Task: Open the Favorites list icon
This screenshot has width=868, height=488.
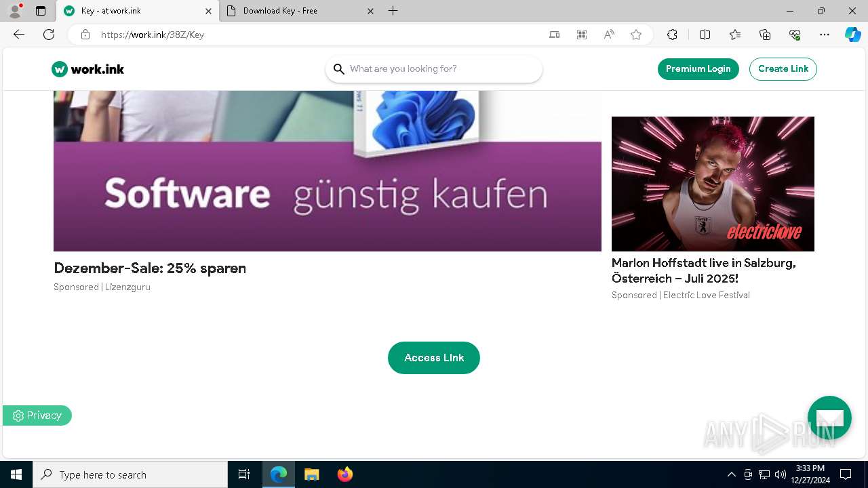Action: pos(735,35)
